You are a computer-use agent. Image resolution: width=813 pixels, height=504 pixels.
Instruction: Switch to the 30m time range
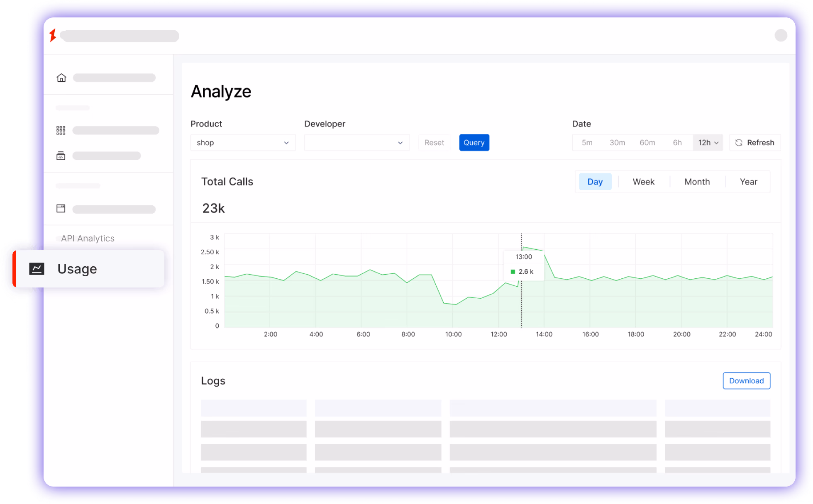tap(617, 142)
